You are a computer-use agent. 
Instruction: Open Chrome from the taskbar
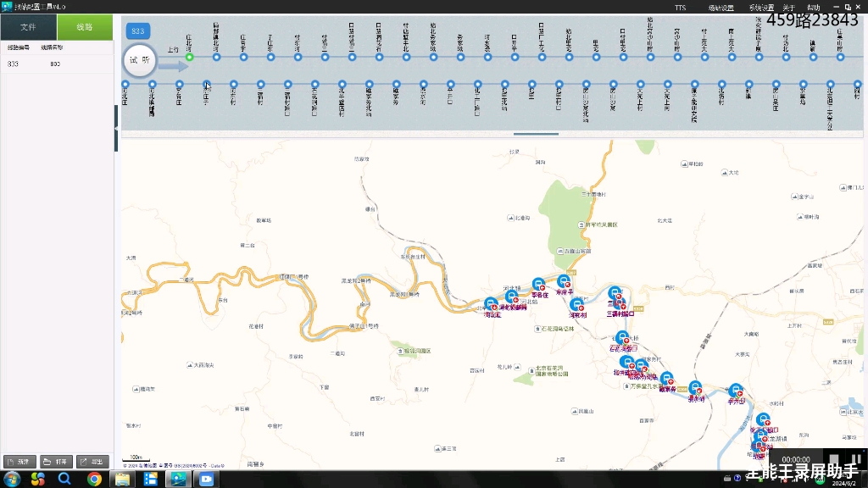click(x=94, y=480)
